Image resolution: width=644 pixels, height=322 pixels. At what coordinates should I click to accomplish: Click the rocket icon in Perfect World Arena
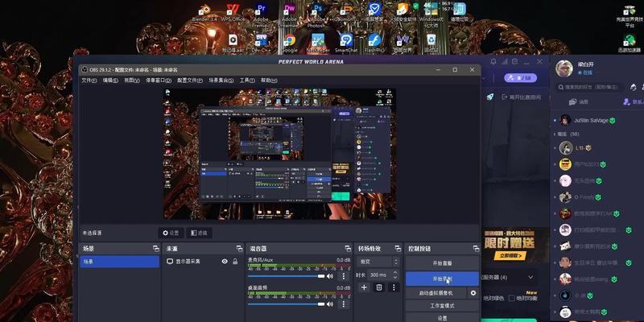point(490,97)
